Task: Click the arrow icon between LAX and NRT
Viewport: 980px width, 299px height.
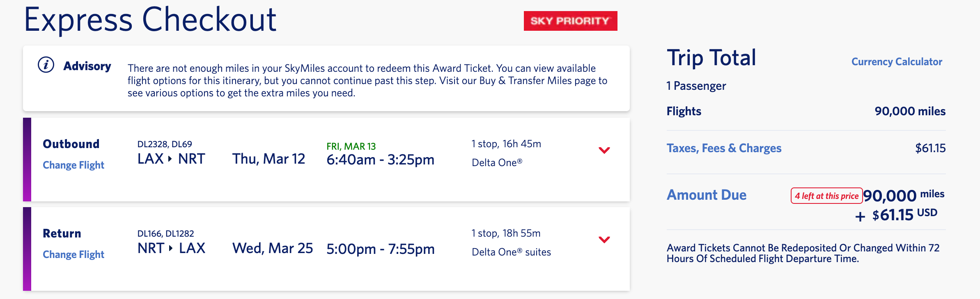Action: pyautogui.click(x=170, y=159)
